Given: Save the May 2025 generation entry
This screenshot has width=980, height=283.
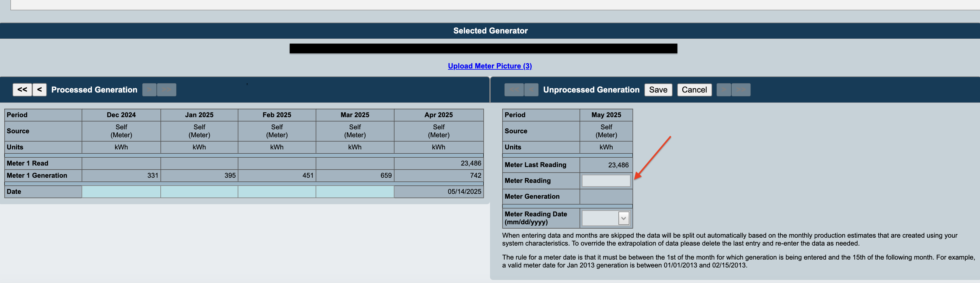Looking at the screenshot, I should pos(658,90).
